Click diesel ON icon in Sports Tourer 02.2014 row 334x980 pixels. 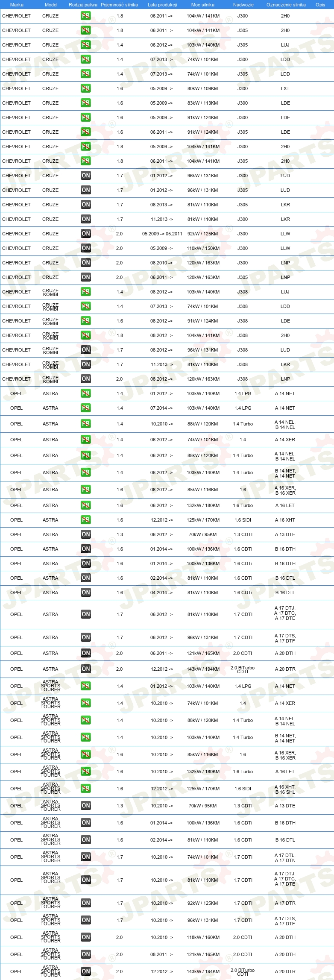point(85,840)
